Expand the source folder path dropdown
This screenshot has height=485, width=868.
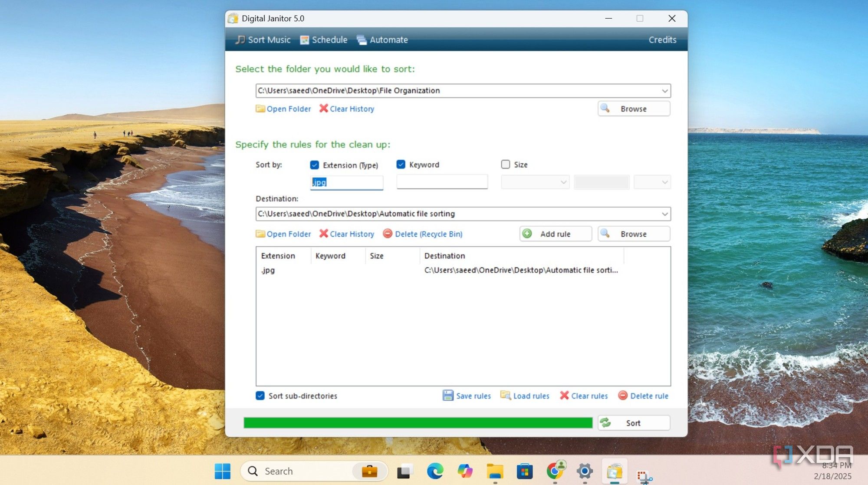664,91
